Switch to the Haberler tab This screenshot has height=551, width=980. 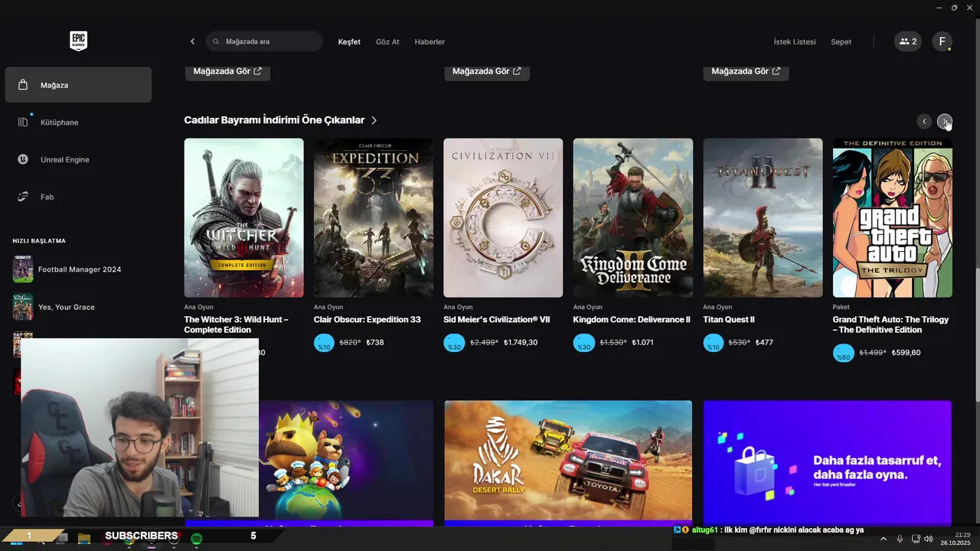click(430, 41)
